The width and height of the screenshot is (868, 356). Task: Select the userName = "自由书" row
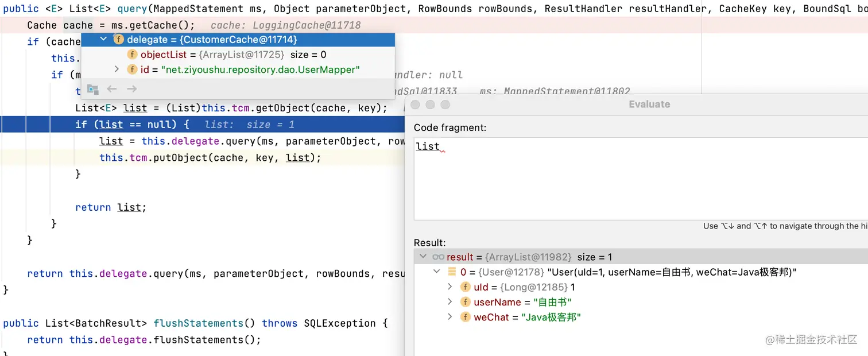641,301
